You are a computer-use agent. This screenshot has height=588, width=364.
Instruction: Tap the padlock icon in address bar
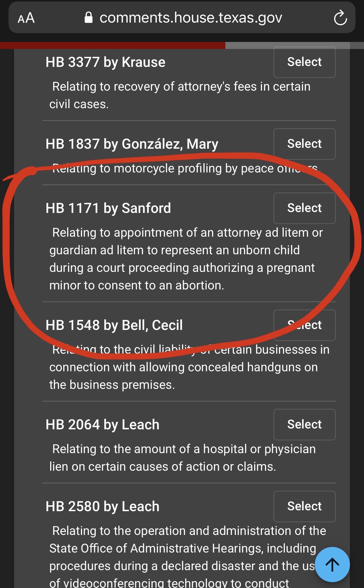coord(89,18)
